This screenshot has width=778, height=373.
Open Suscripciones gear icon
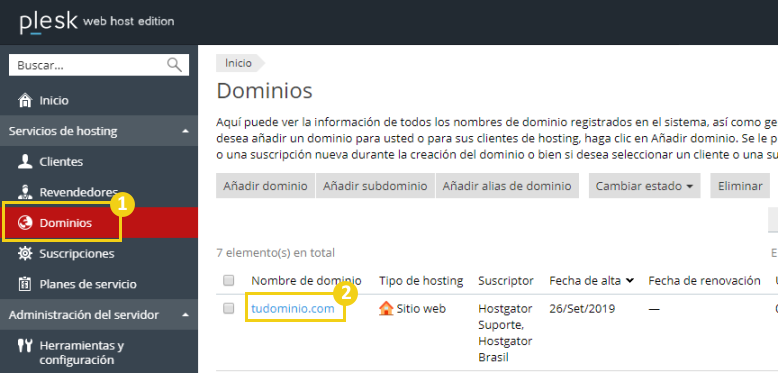tap(25, 253)
